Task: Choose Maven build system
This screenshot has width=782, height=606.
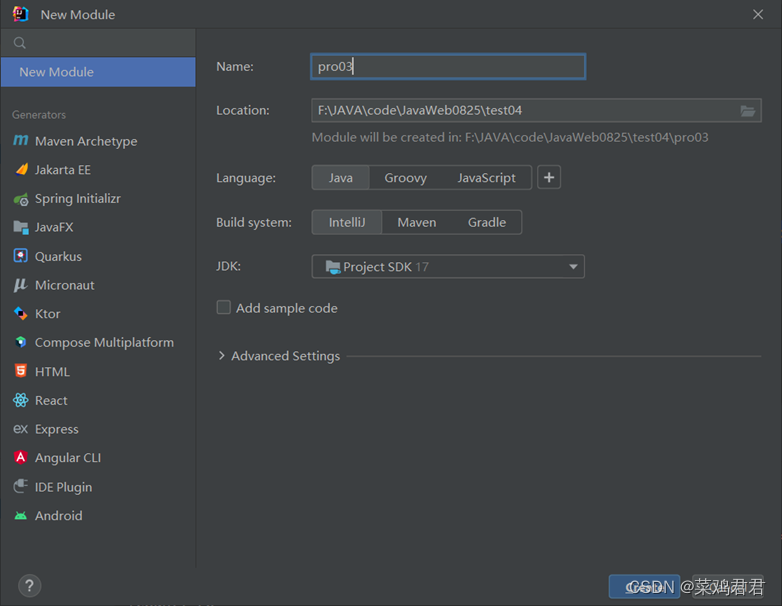Action: (417, 222)
